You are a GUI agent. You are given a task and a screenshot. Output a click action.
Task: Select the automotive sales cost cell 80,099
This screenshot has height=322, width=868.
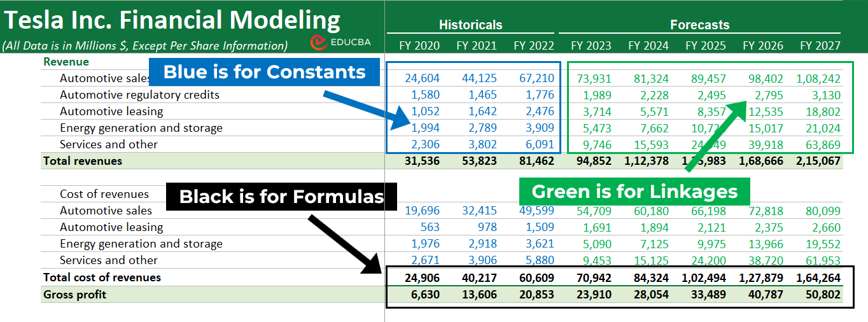823,211
